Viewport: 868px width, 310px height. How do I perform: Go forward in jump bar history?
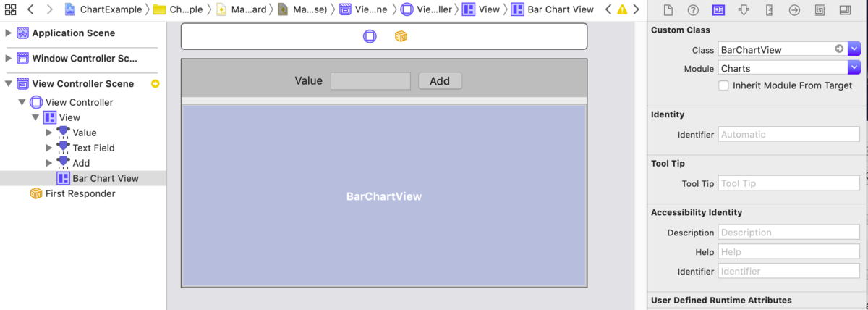[49, 9]
